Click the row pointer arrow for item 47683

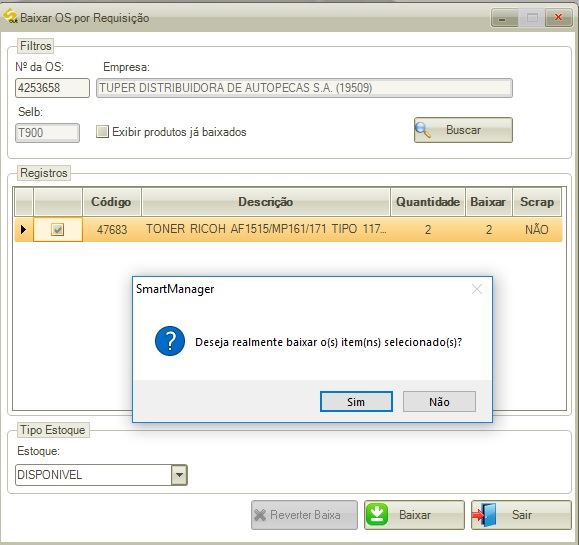point(23,229)
